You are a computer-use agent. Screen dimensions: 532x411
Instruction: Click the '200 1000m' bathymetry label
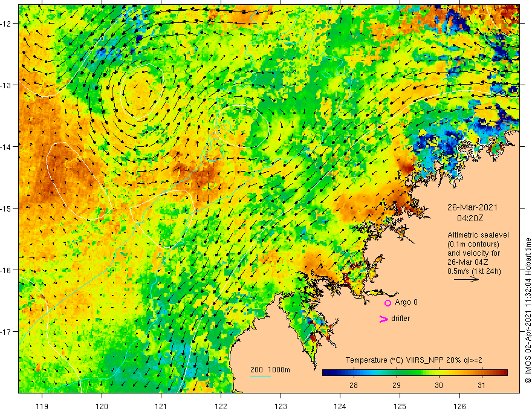coord(270,370)
